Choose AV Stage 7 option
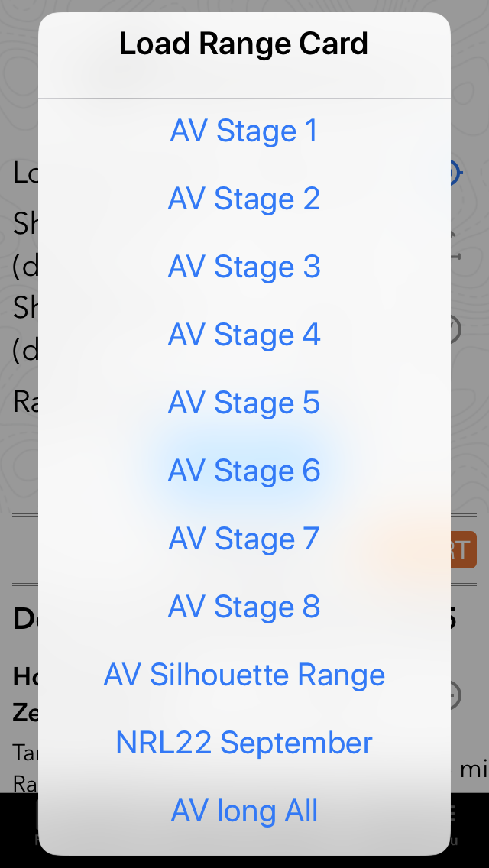Image resolution: width=489 pixels, height=868 pixels. point(244,538)
